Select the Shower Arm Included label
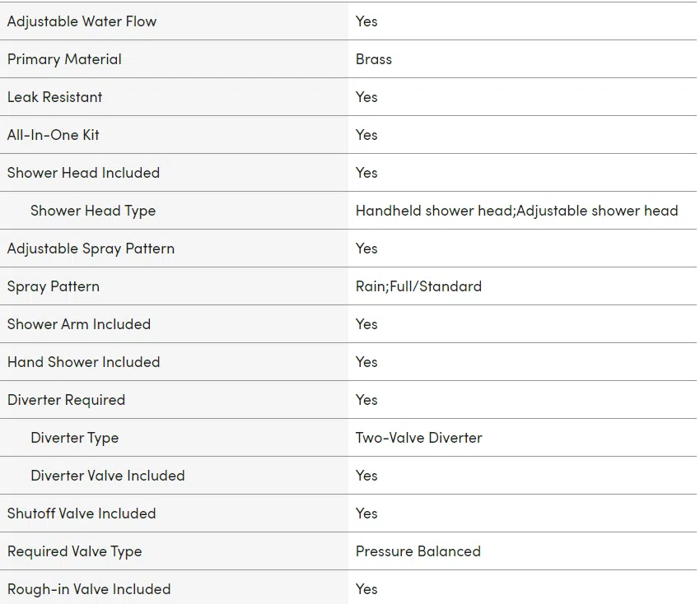Screen dimensions: 700x604 (x=79, y=324)
